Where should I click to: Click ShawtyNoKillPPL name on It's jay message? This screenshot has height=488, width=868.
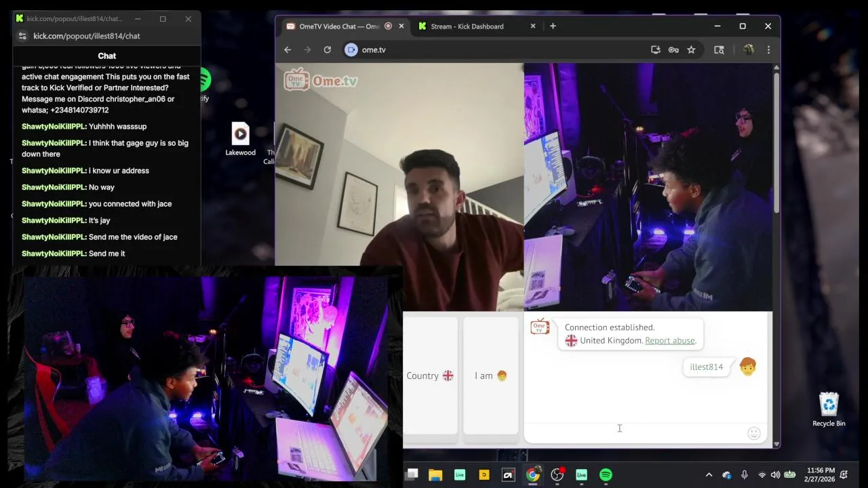point(54,220)
